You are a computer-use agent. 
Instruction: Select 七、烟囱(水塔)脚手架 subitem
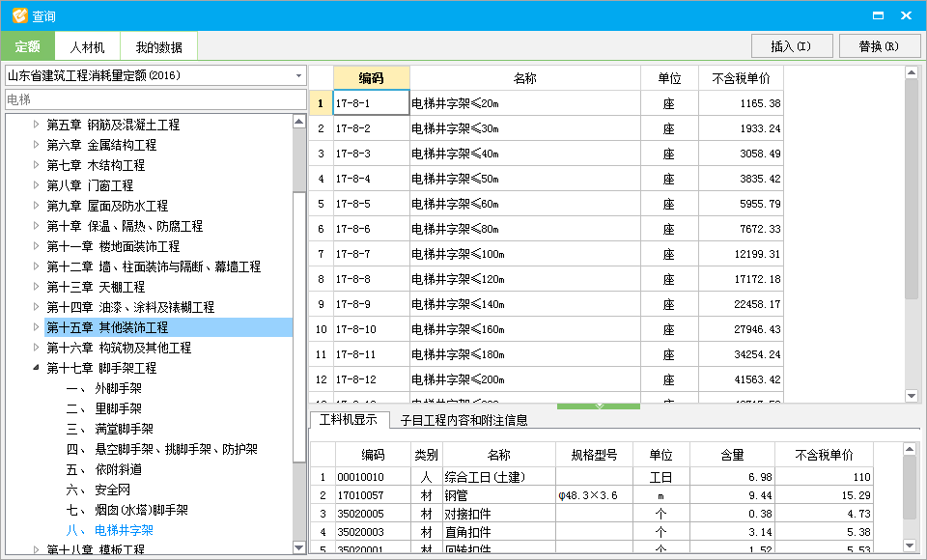point(127,510)
